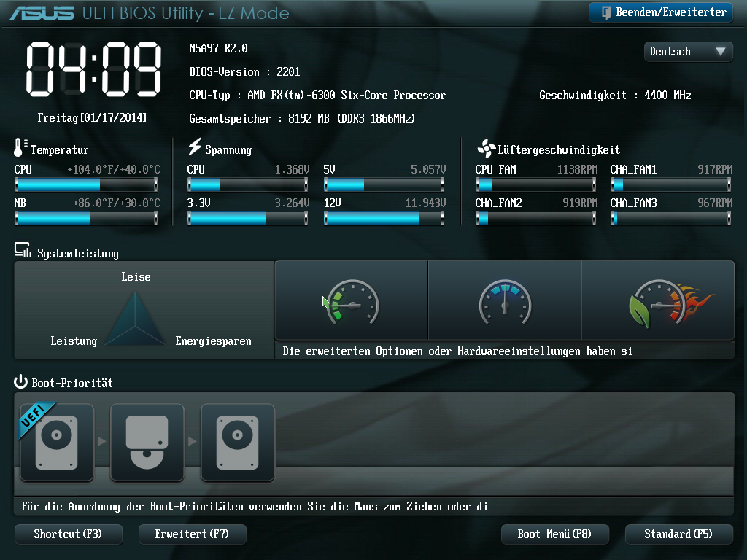Click the 11.943V value
Screen dimensions: 747x560
(x=425, y=203)
